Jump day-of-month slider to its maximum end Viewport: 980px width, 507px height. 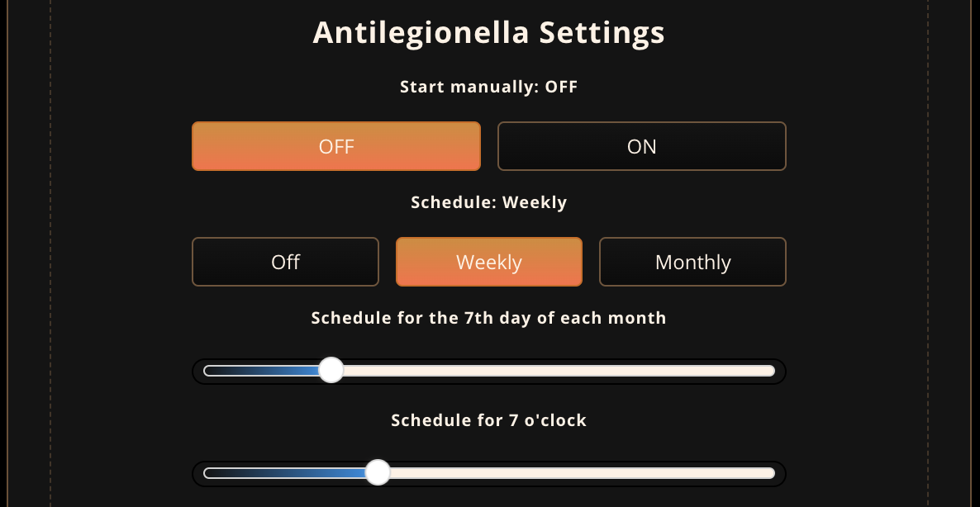point(772,371)
